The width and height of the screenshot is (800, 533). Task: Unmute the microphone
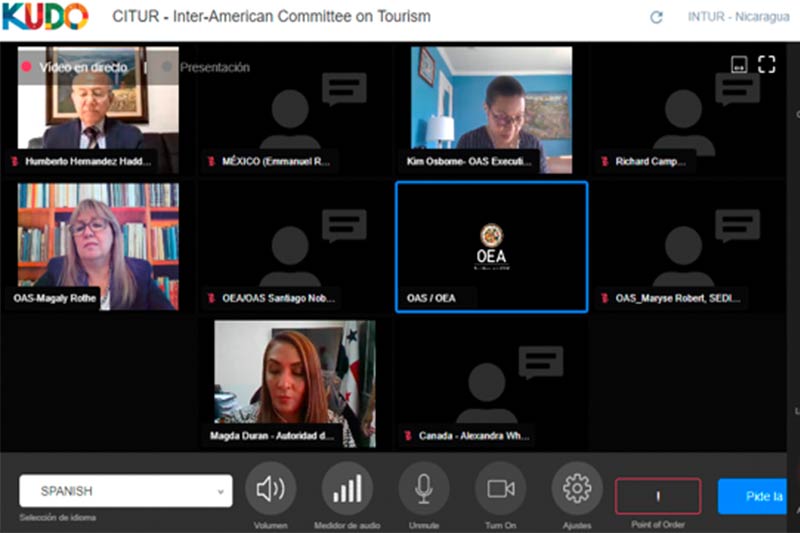tap(423, 489)
